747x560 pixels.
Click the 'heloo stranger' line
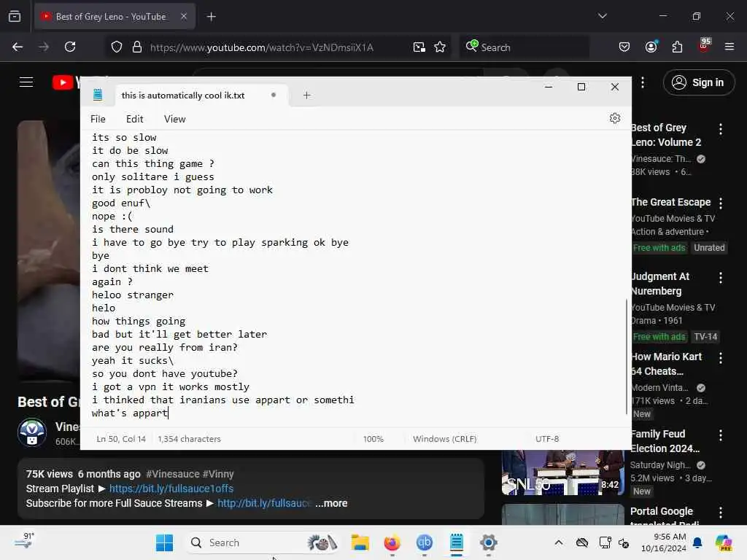[x=133, y=295]
